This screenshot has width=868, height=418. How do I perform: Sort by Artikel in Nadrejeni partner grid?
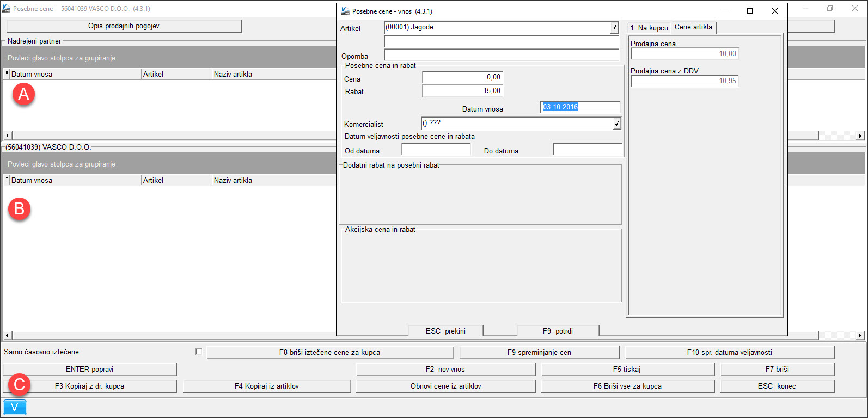pos(177,74)
